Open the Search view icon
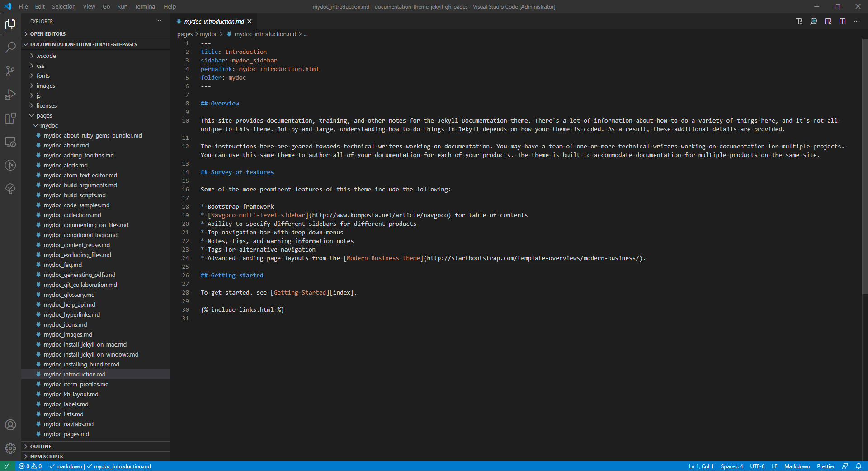The image size is (868, 471). click(x=10, y=47)
